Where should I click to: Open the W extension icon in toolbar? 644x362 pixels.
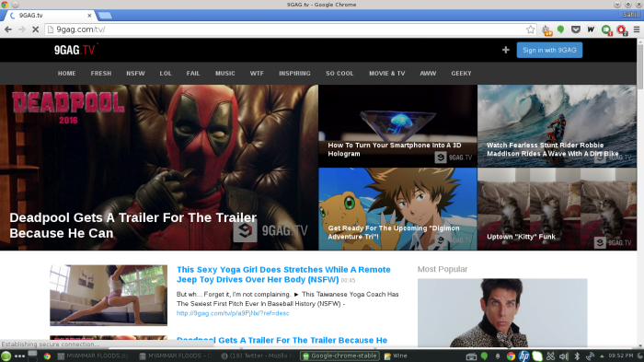point(591,29)
